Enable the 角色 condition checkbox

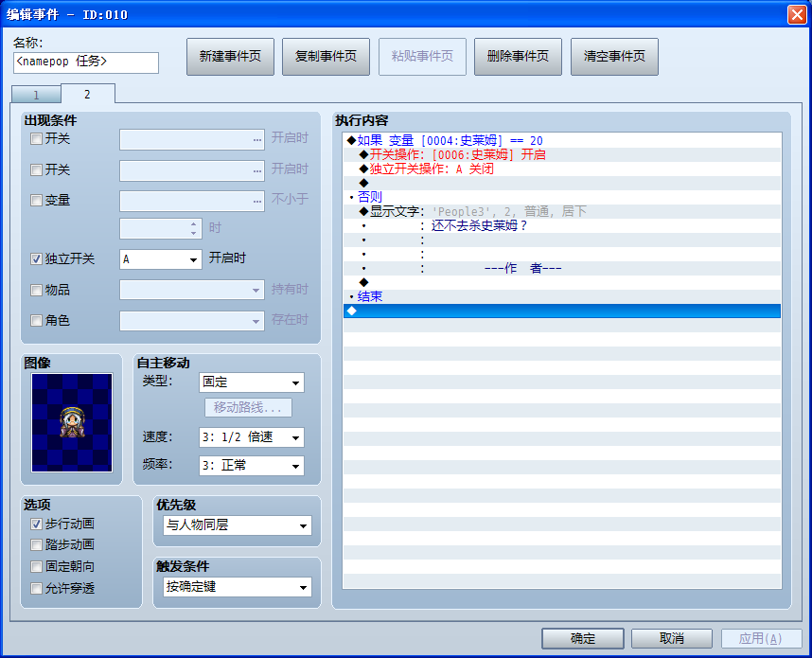(36, 321)
